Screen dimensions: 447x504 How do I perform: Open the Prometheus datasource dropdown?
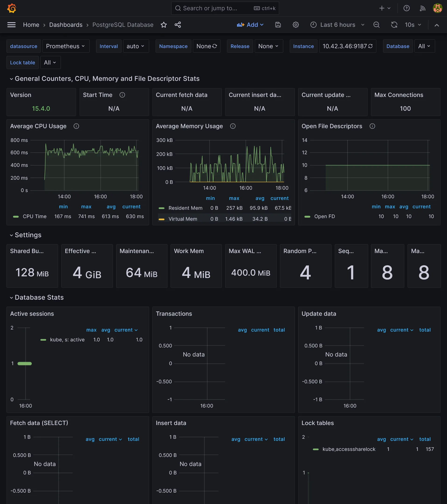click(66, 46)
